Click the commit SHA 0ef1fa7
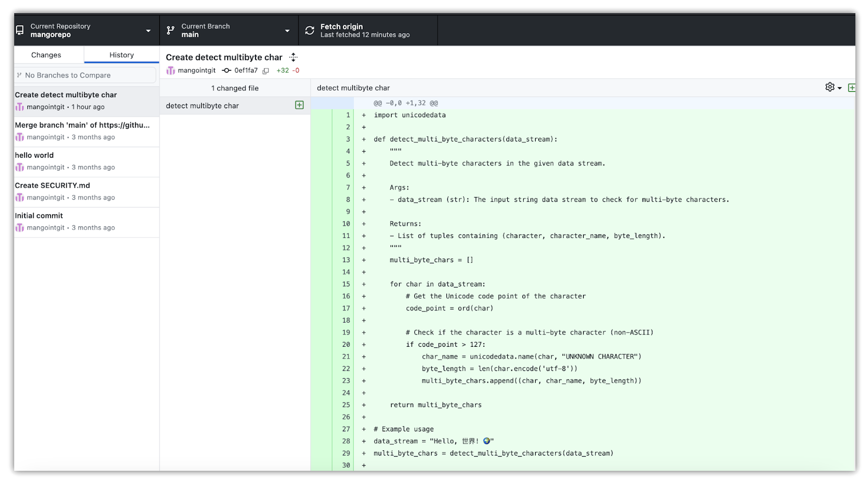Image resolution: width=868 pixels, height=485 pixels. (x=246, y=70)
